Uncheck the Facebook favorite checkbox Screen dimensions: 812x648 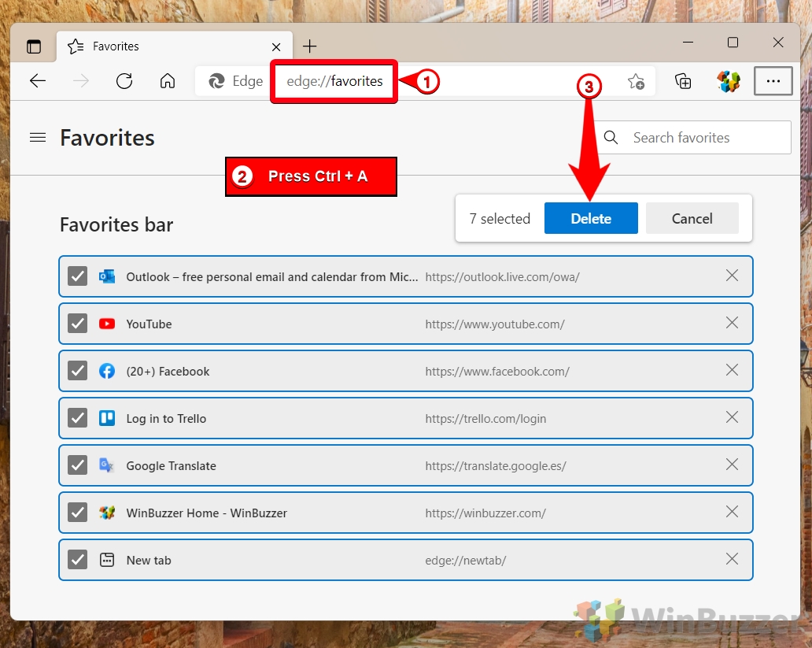tap(78, 371)
